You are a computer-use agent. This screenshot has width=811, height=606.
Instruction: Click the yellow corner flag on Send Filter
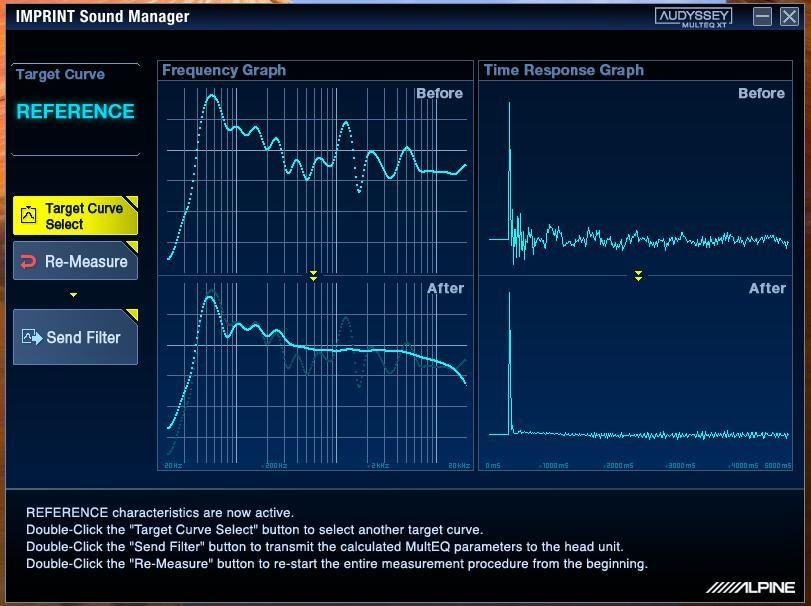130,316
